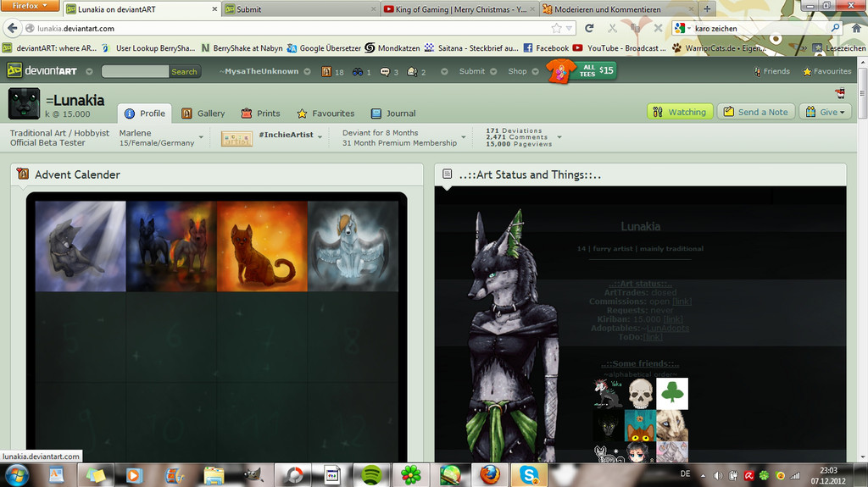Click the Firefox taskbar icon
The height and width of the screenshot is (487, 868).
[x=489, y=475]
